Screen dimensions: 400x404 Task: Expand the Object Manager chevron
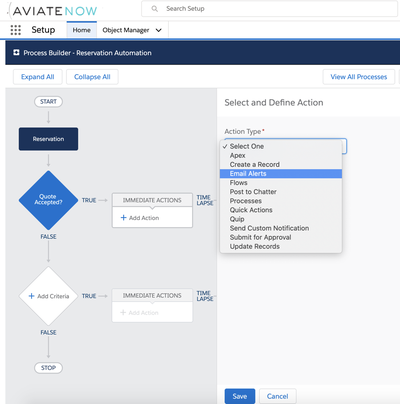click(x=159, y=30)
